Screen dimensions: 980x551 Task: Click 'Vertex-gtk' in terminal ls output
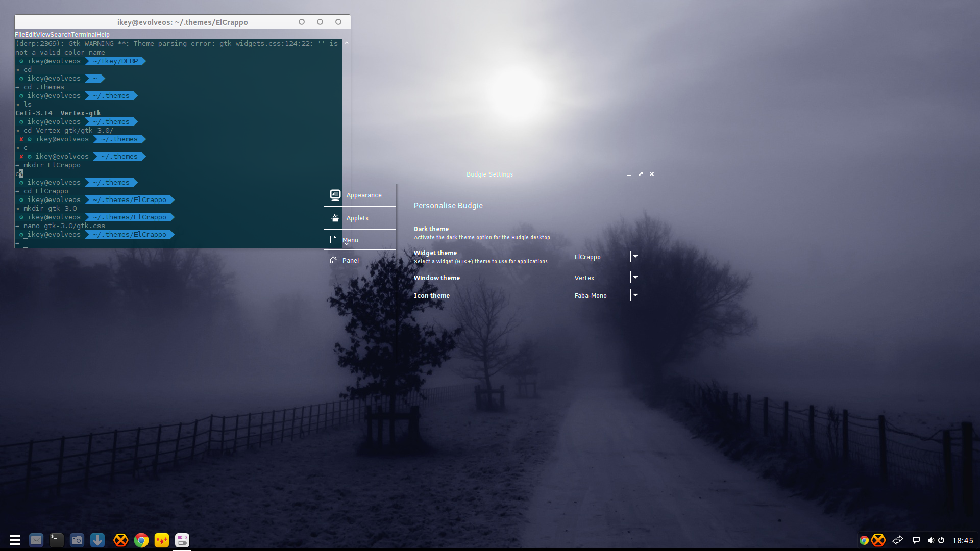(x=81, y=113)
